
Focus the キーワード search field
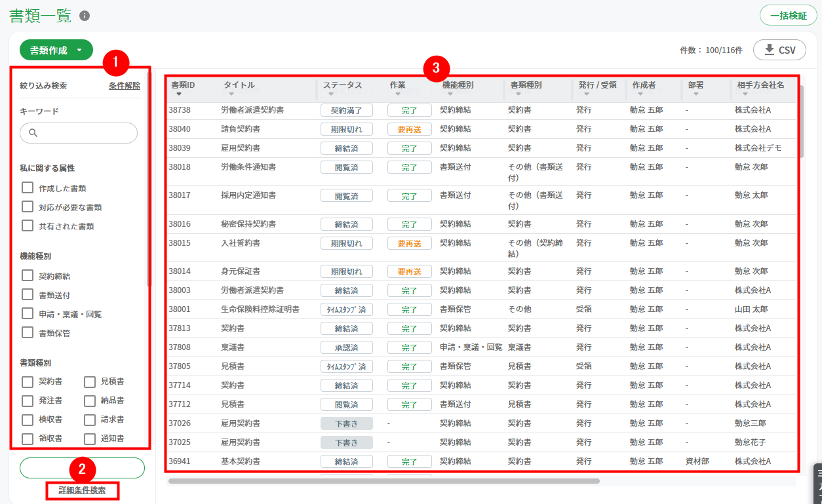pyautogui.click(x=79, y=133)
